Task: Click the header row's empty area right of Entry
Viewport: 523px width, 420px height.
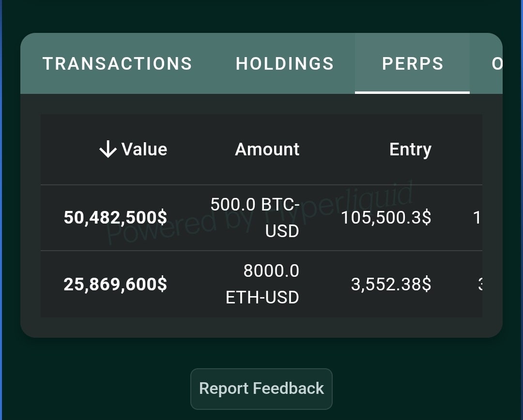Action: pyautogui.click(x=460, y=150)
